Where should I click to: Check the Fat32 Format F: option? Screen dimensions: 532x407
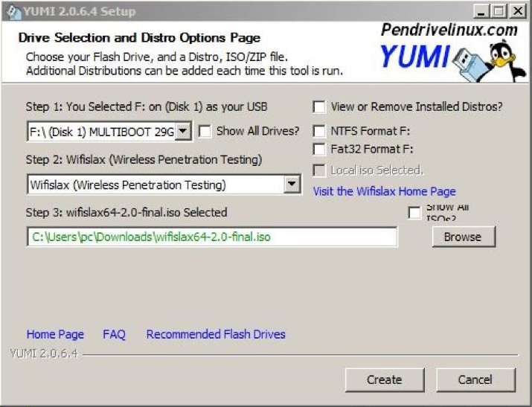(319, 149)
